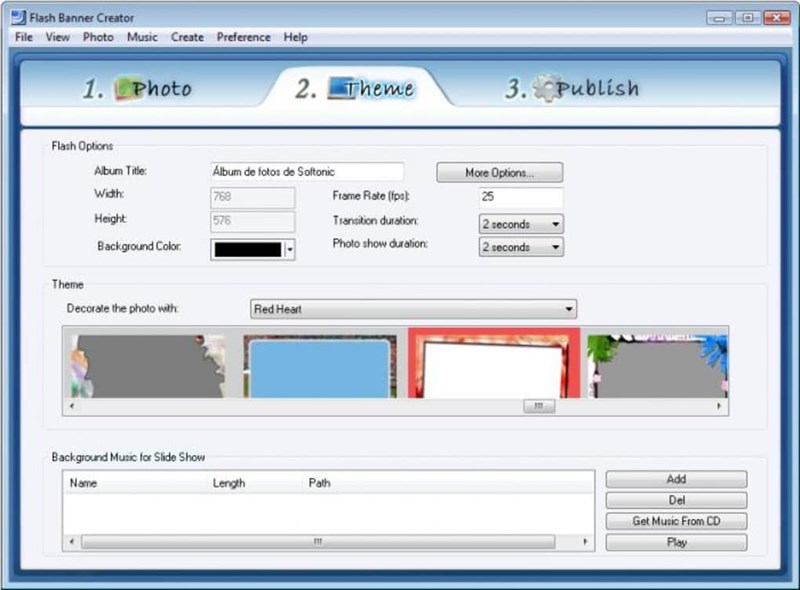Image resolution: width=800 pixels, height=590 pixels.
Task: Open the Help menu
Action: click(x=295, y=37)
